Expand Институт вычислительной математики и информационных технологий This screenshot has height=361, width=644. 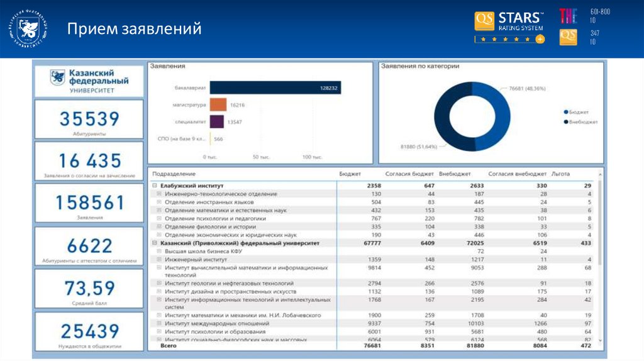159,267
